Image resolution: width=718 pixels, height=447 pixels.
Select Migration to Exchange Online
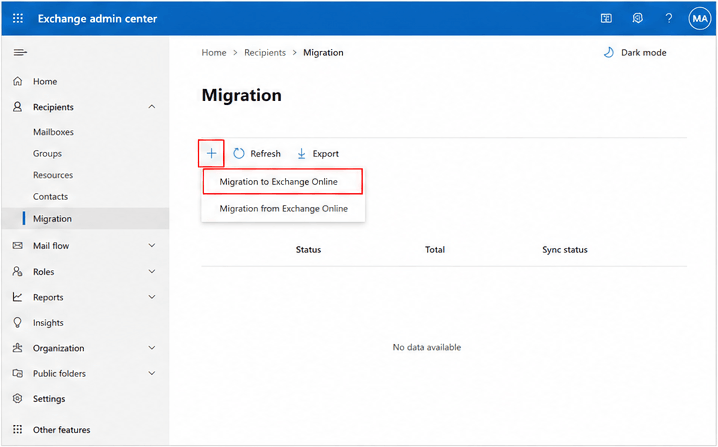[x=283, y=181]
